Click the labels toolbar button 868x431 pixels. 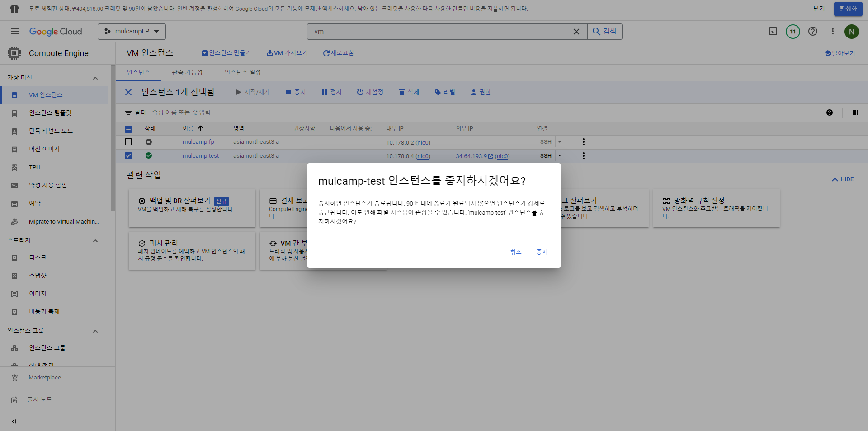445,92
